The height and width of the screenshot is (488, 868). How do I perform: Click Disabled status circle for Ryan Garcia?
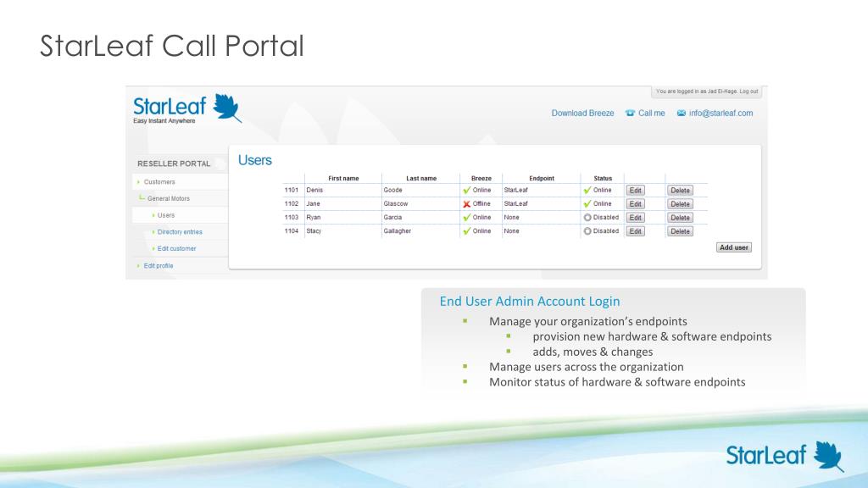pos(587,218)
